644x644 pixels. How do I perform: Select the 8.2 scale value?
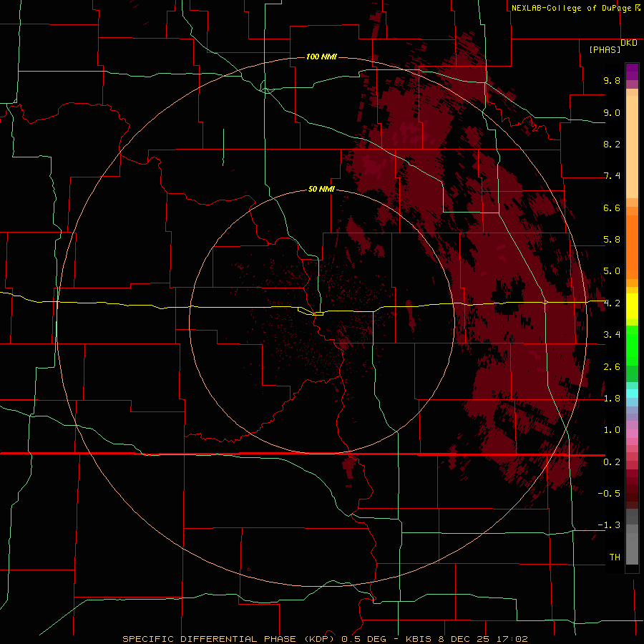click(x=612, y=145)
